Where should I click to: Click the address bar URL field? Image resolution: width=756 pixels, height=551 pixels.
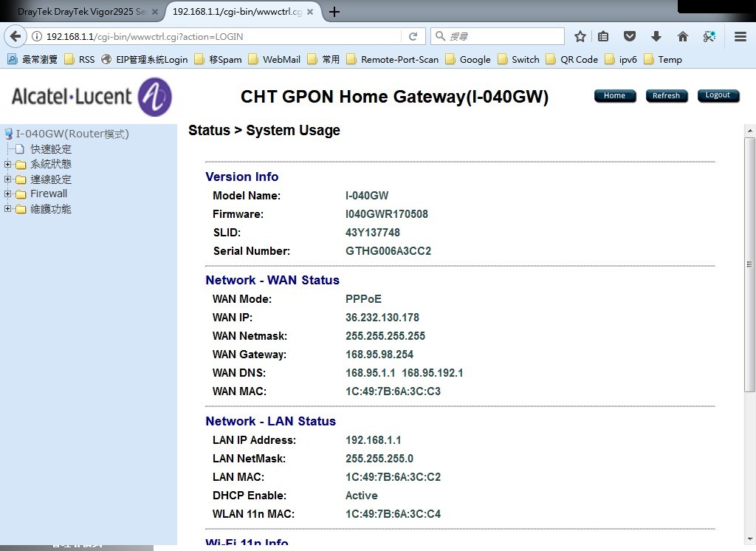[217, 36]
